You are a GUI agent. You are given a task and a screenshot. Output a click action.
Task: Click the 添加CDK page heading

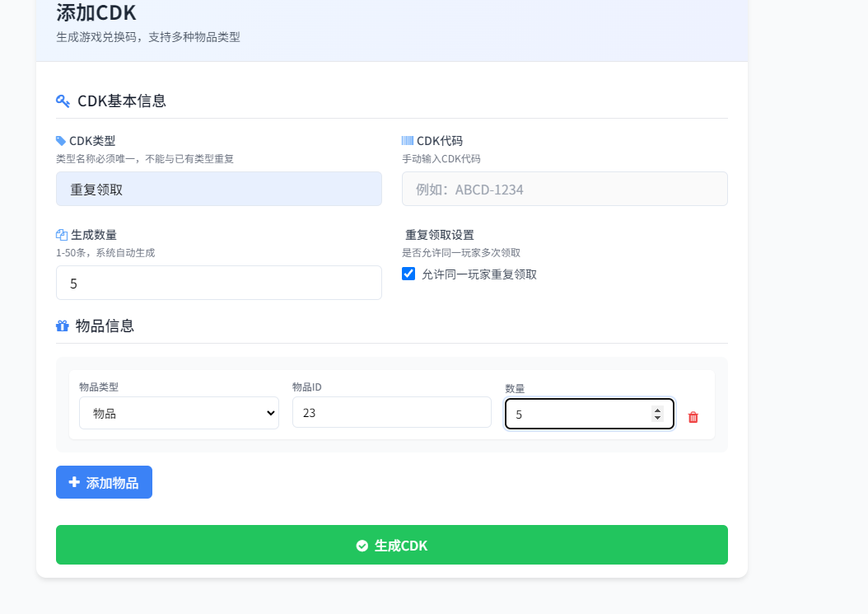pos(96,12)
